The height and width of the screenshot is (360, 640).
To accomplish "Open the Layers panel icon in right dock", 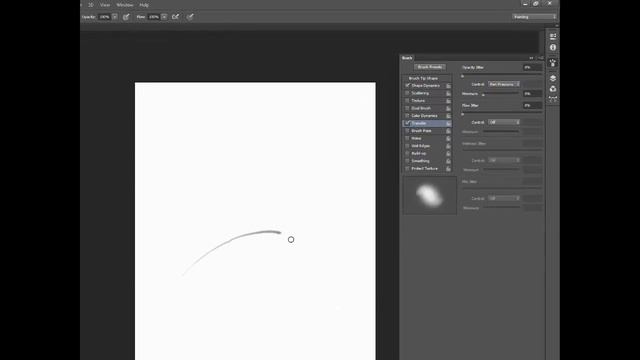I will click(553, 78).
